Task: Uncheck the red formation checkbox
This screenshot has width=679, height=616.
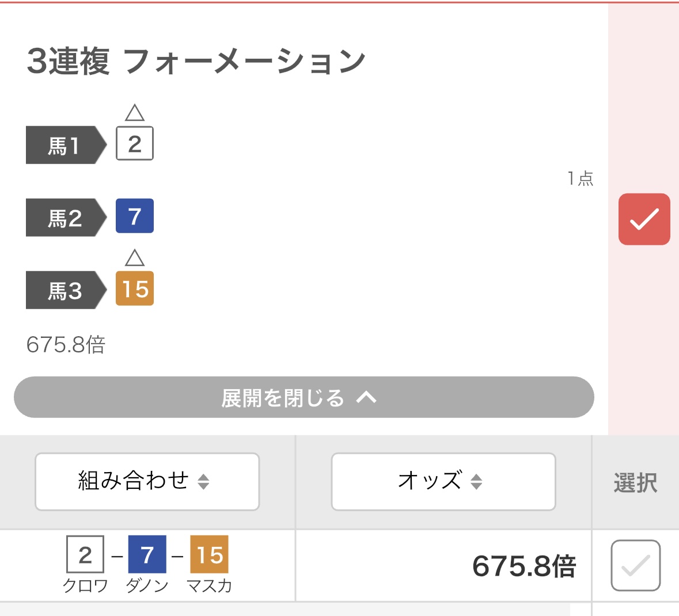Action: coord(644,219)
